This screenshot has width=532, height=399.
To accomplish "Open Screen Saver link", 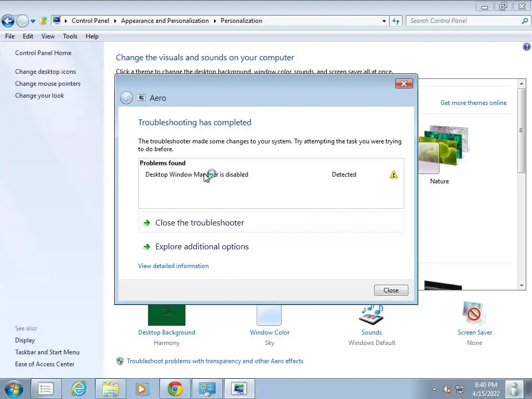I will (475, 332).
